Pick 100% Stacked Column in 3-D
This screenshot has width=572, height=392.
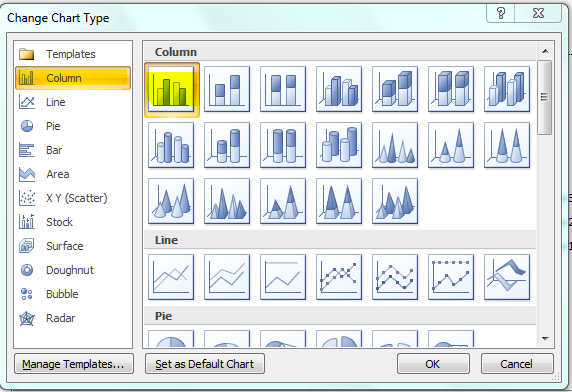[x=451, y=89]
